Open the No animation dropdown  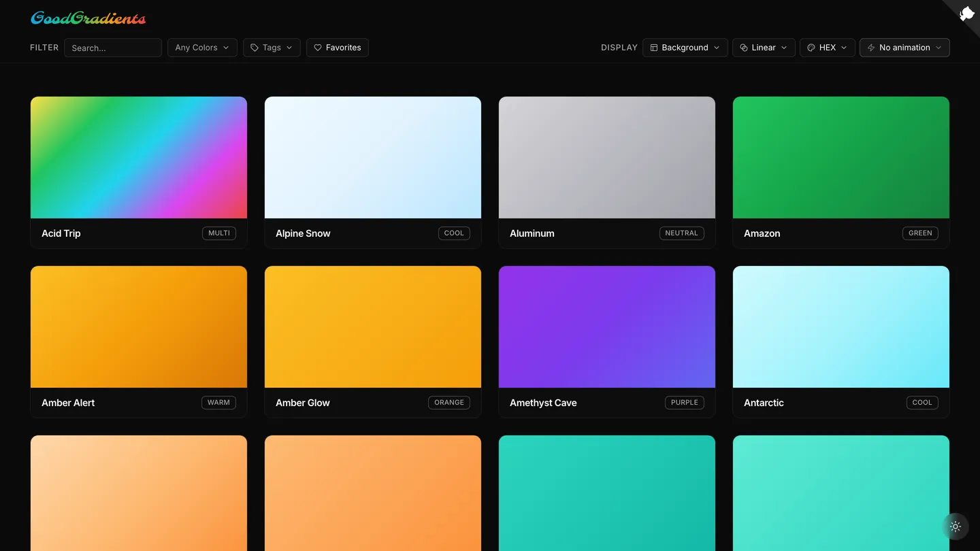[x=904, y=48]
